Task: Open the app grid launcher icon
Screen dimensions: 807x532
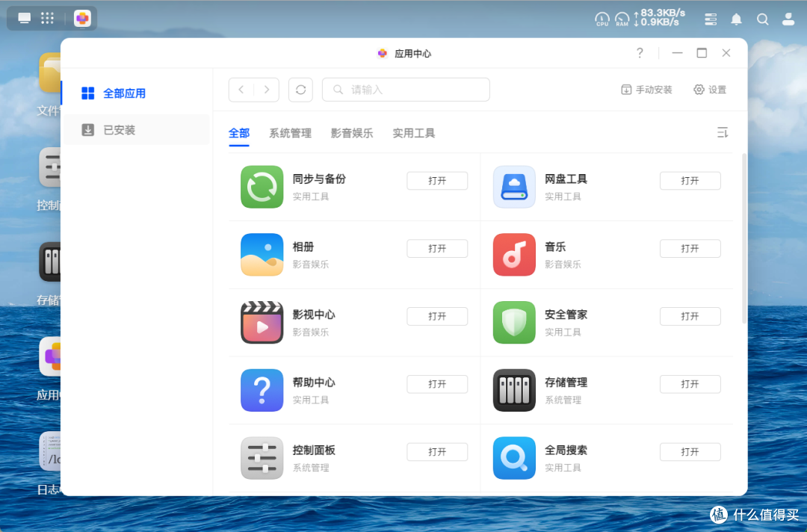Action: pyautogui.click(x=47, y=19)
